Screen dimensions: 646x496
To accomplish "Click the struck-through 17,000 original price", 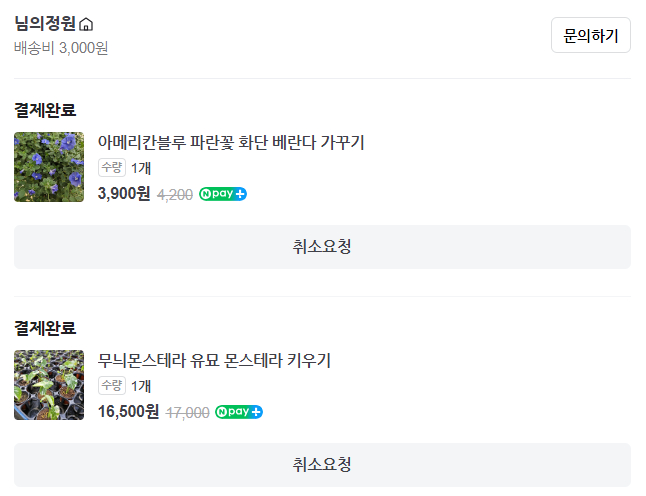I will pos(187,413).
